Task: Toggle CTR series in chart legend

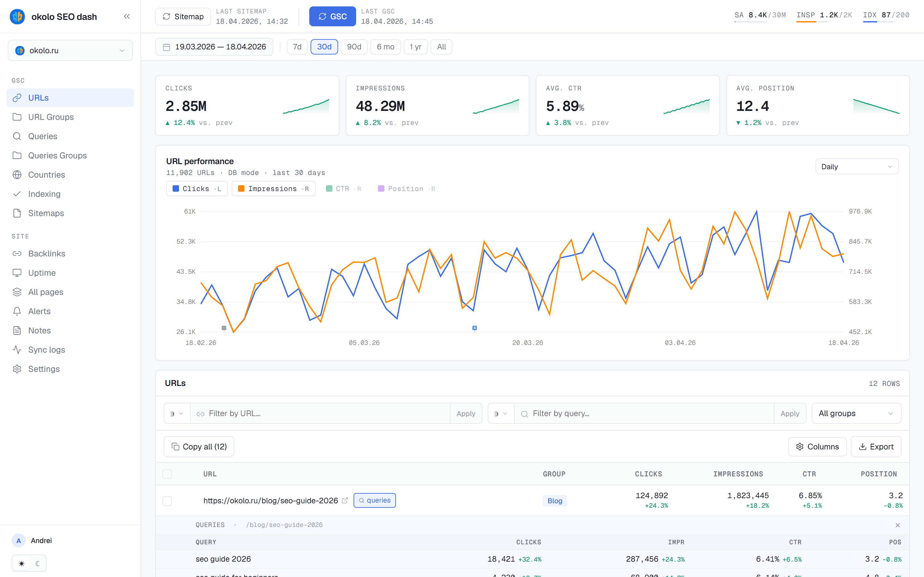Action: click(343, 188)
